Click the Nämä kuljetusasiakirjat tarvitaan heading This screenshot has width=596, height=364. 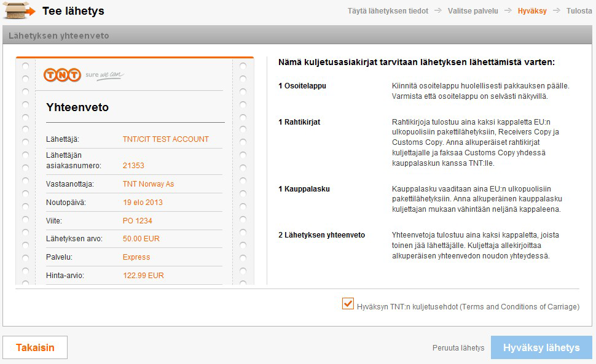point(417,62)
